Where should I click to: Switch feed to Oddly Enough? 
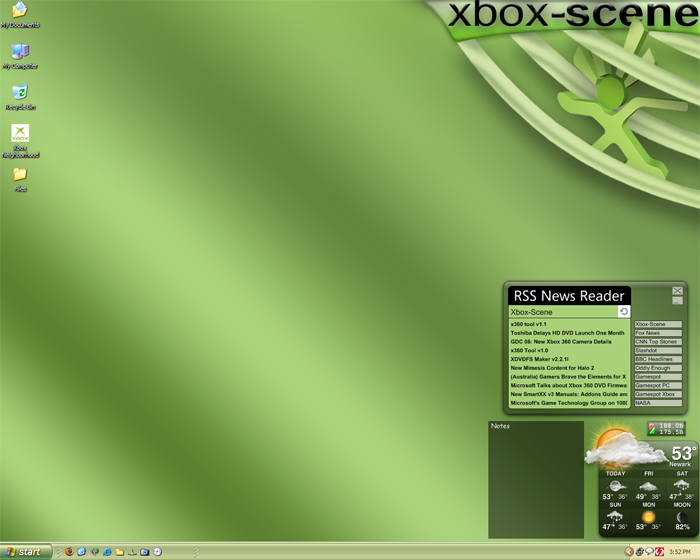pos(658,368)
